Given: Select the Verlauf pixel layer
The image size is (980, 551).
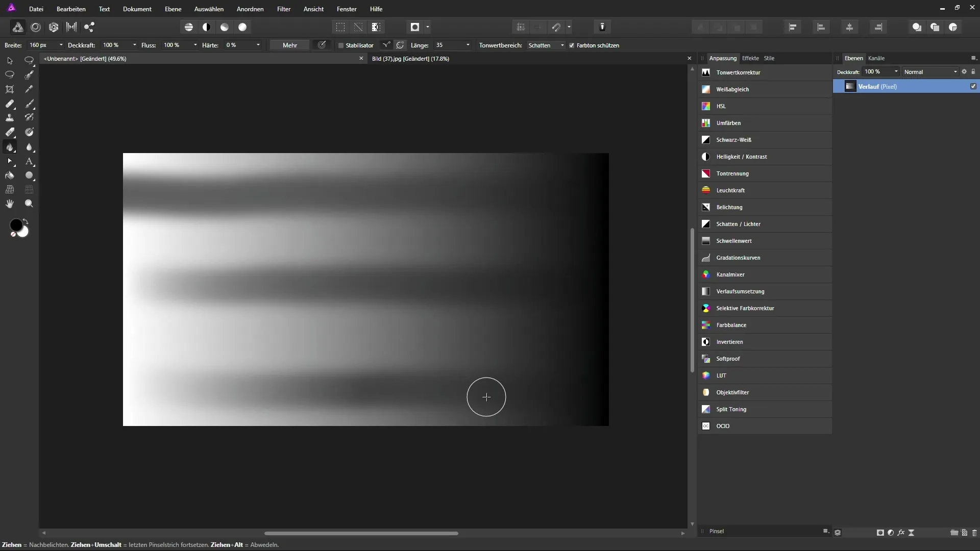Looking at the screenshot, I should pos(906,87).
